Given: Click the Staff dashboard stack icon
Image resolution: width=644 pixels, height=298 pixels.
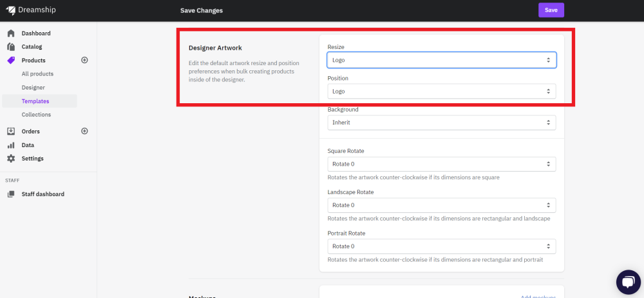Looking at the screenshot, I should [11, 194].
